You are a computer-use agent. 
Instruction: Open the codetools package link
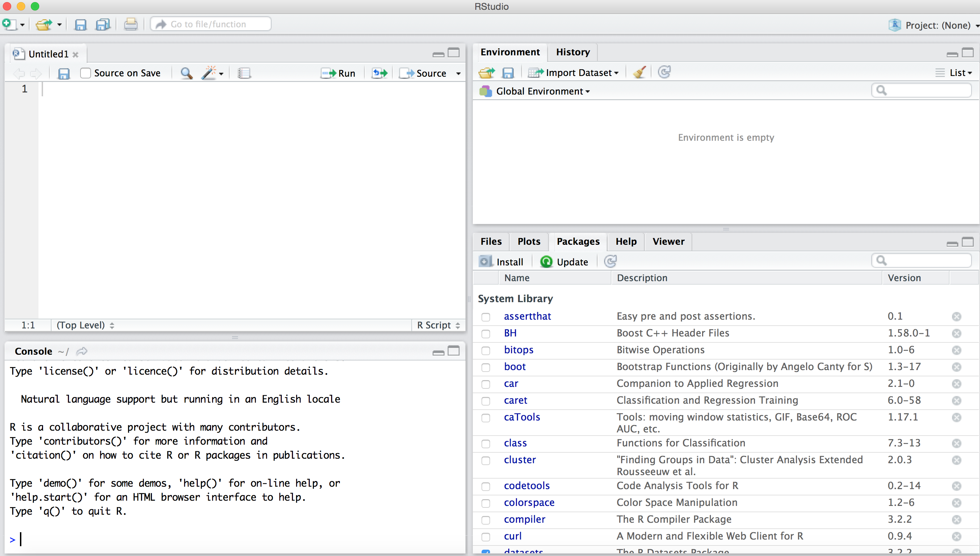point(526,486)
